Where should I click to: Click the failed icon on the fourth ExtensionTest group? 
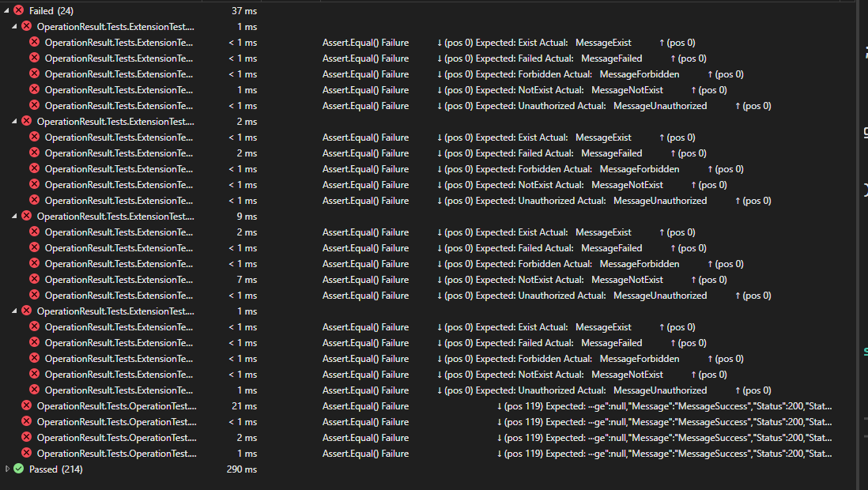[x=26, y=311]
